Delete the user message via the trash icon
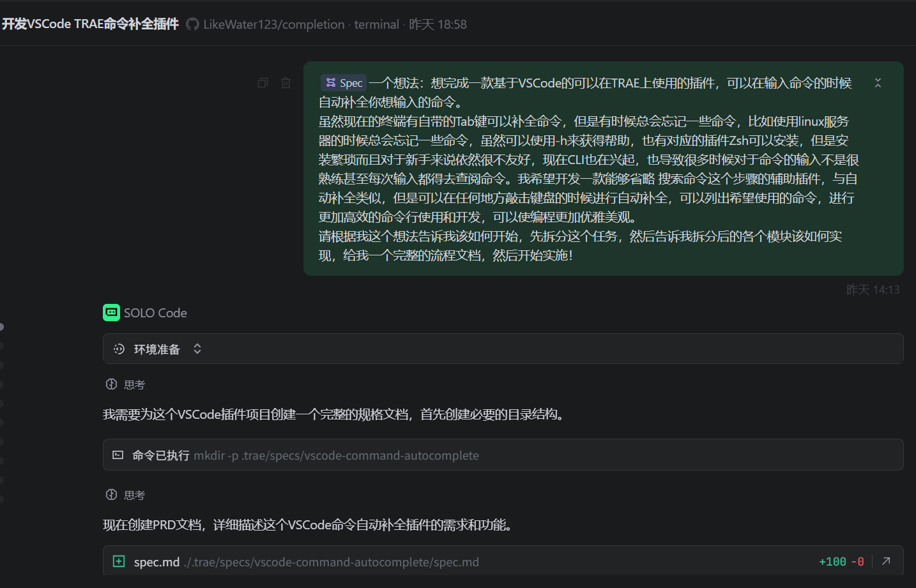This screenshot has height=588, width=916. [286, 83]
